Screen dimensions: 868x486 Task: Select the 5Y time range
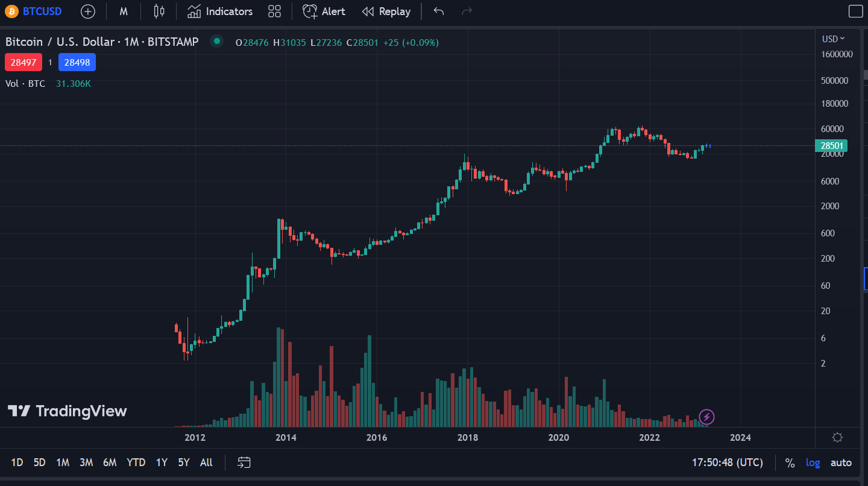tap(184, 462)
